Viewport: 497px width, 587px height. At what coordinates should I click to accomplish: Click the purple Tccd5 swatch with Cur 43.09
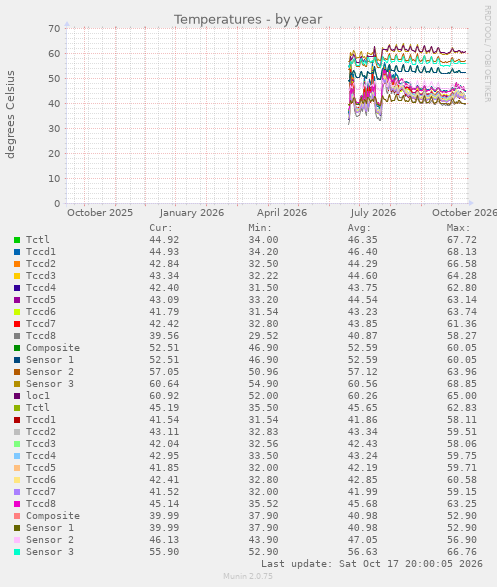click(17, 300)
